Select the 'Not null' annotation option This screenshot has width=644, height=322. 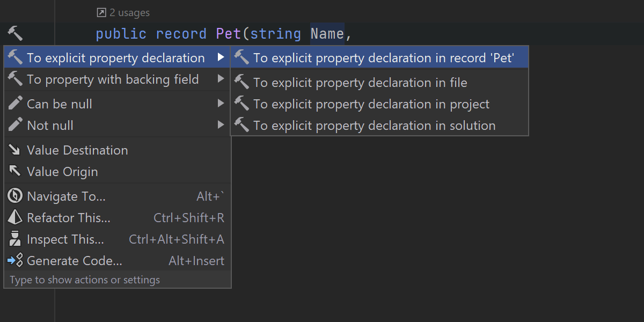pyautogui.click(x=118, y=125)
